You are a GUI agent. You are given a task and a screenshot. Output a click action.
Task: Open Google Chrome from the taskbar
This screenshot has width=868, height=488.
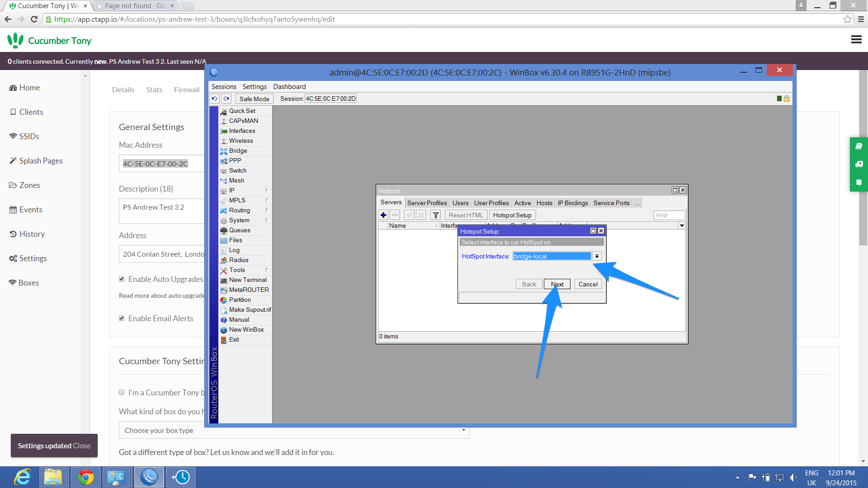pyautogui.click(x=85, y=477)
